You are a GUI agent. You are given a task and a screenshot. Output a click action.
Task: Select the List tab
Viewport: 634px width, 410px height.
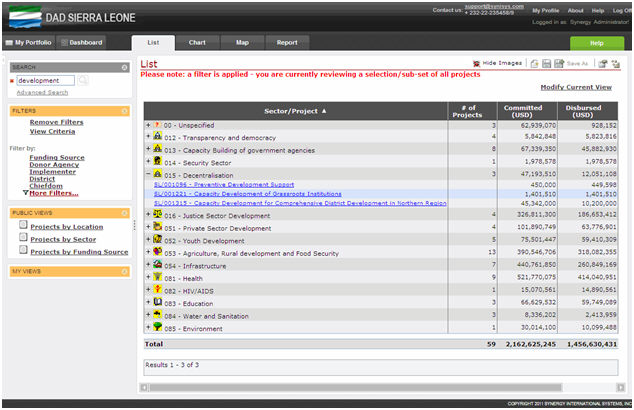(153, 42)
